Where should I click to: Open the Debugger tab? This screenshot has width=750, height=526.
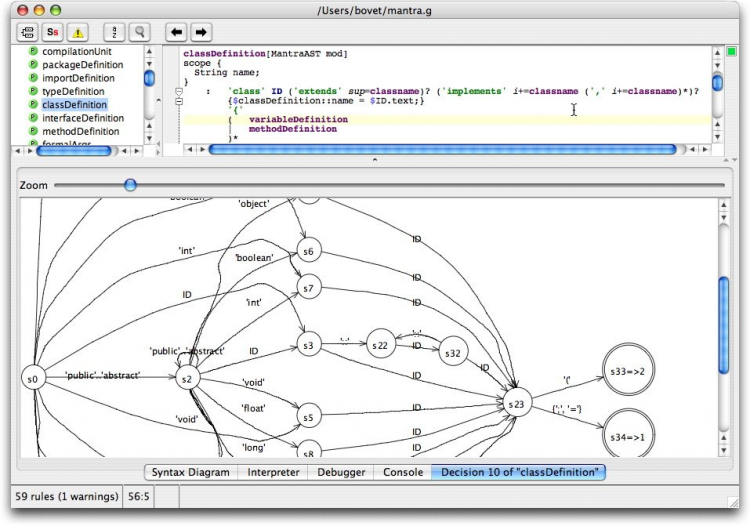(x=341, y=472)
